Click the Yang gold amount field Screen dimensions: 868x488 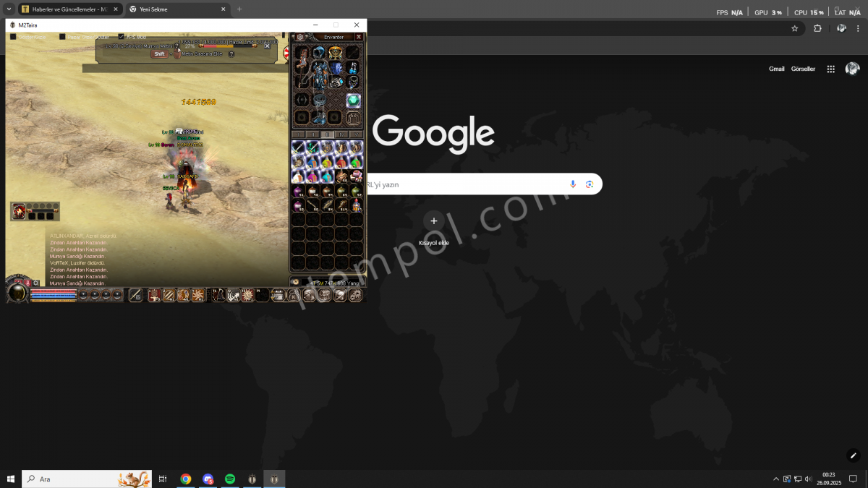329,283
